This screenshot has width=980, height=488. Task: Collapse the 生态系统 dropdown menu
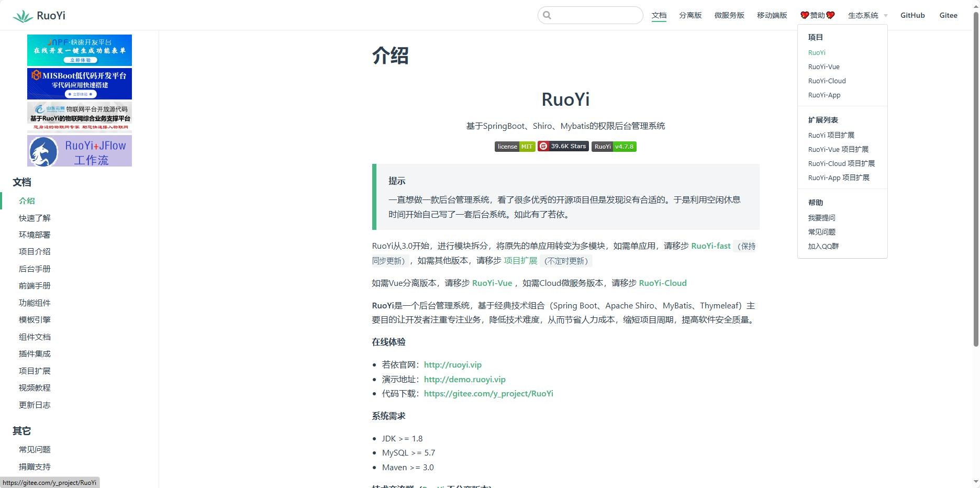tap(867, 15)
